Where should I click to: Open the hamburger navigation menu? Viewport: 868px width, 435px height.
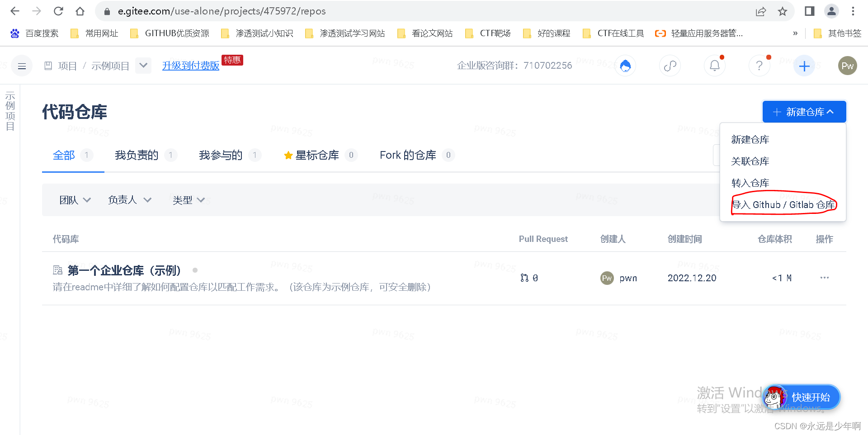coord(21,66)
